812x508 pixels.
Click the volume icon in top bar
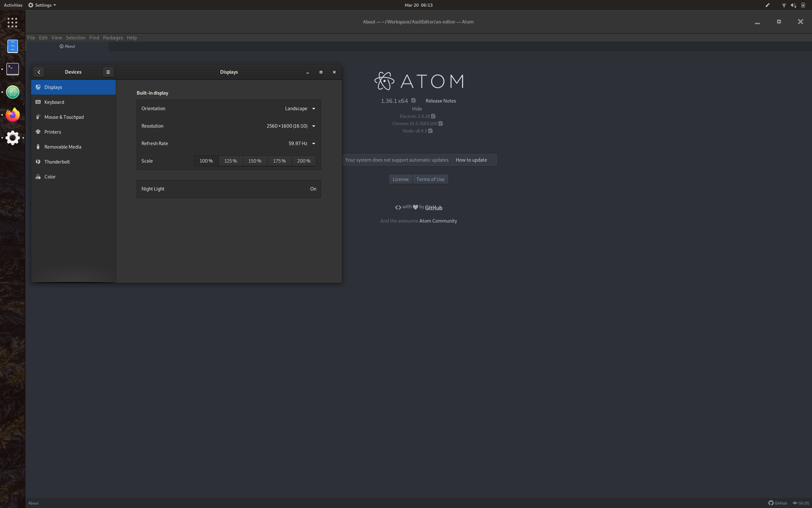pyautogui.click(x=793, y=5)
